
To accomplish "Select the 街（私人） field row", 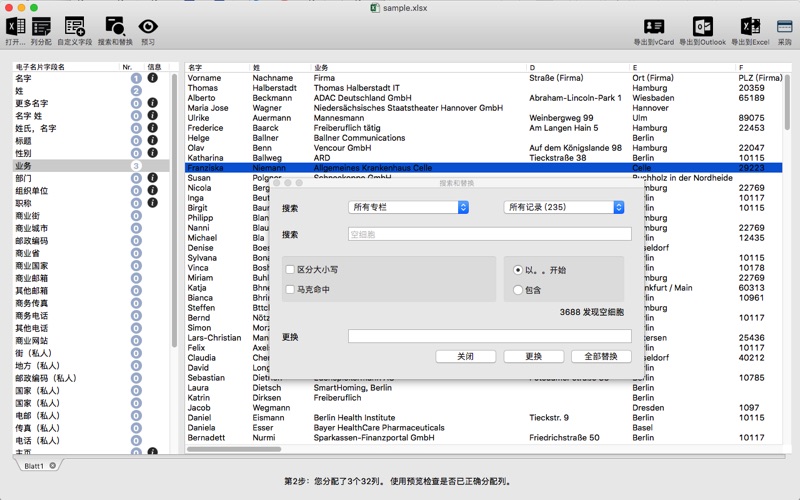I will click(x=91, y=353).
